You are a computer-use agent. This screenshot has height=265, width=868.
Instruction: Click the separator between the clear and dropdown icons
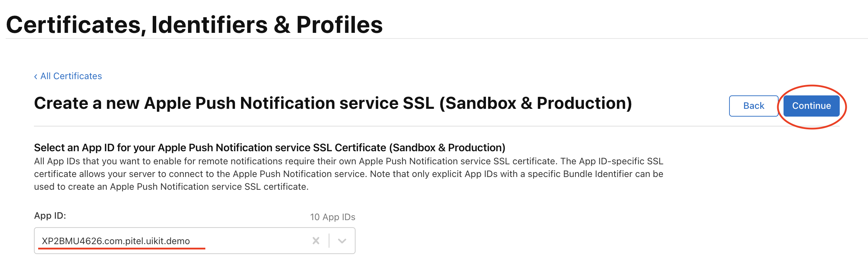[329, 241]
